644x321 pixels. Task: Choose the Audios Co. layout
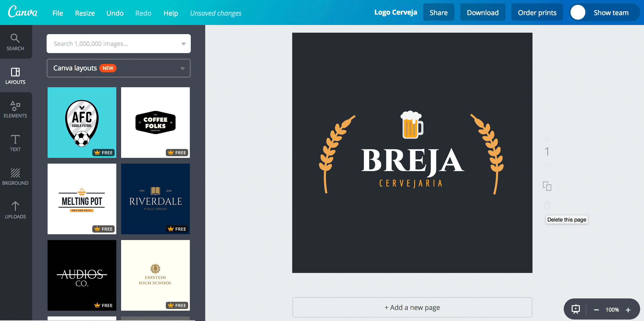(82, 275)
